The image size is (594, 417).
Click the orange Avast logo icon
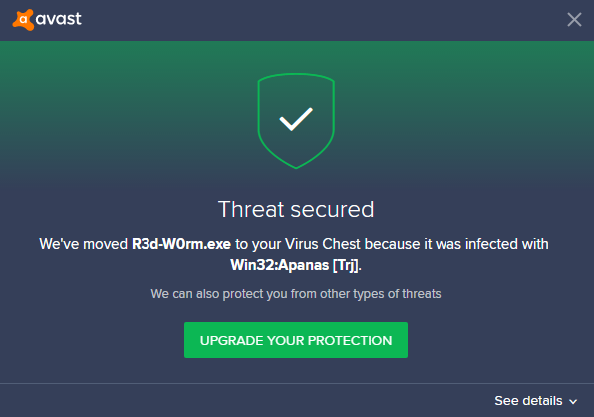click(x=23, y=20)
